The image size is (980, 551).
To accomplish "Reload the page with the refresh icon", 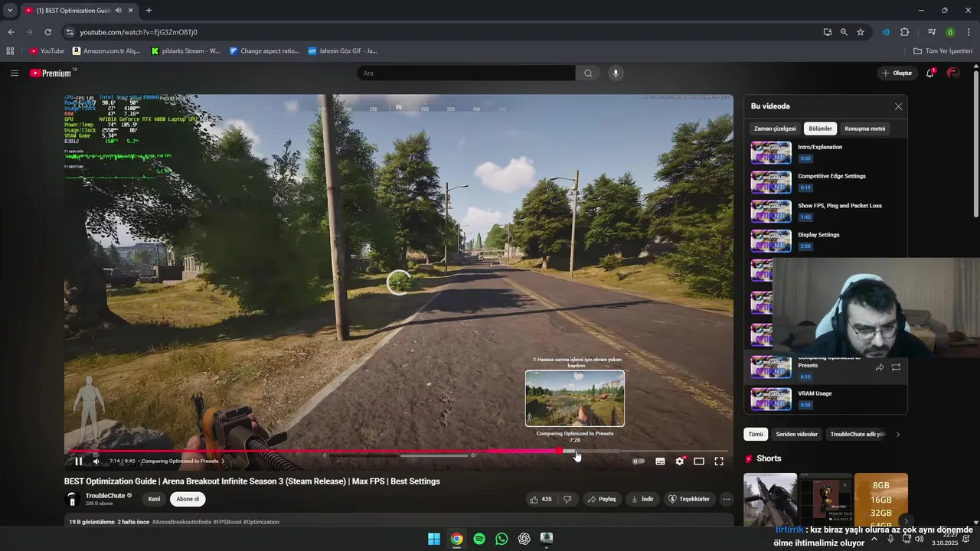I will click(47, 32).
